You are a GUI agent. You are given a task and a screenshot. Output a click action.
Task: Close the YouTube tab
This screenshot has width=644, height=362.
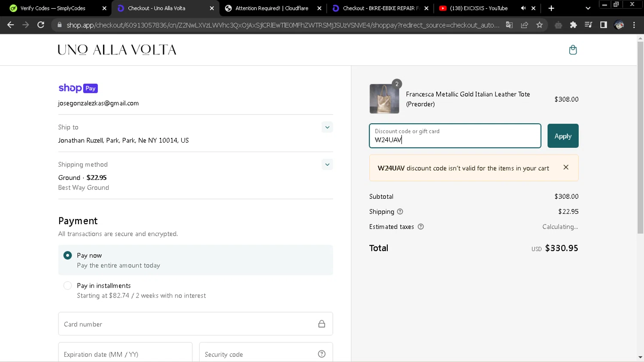click(x=533, y=8)
